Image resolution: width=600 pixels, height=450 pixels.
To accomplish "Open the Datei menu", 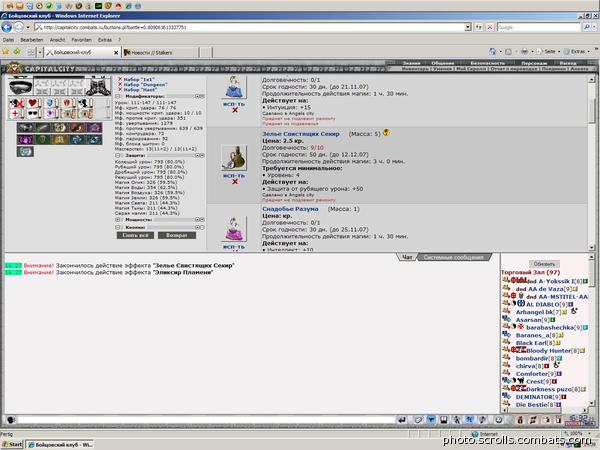I will [x=8, y=40].
